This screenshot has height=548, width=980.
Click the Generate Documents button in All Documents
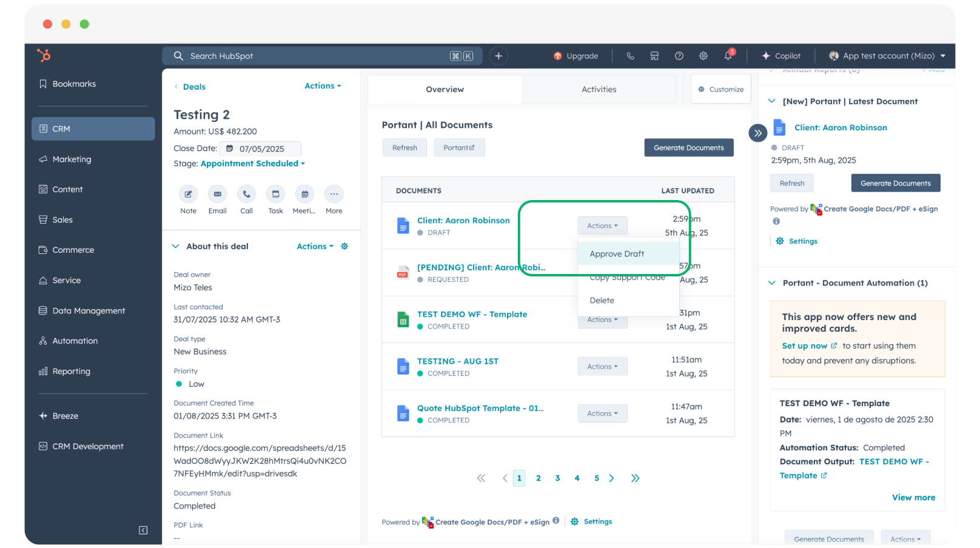pyautogui.click(x=688, y=148)
